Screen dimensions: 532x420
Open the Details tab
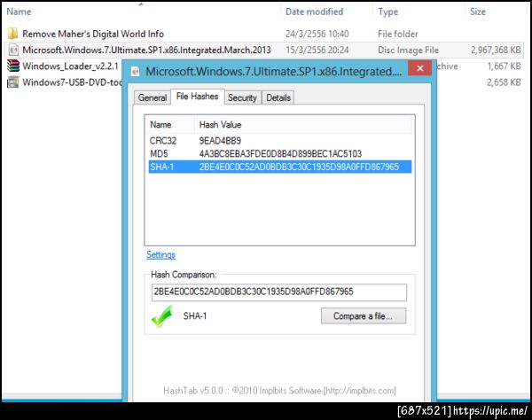[278, 97]
